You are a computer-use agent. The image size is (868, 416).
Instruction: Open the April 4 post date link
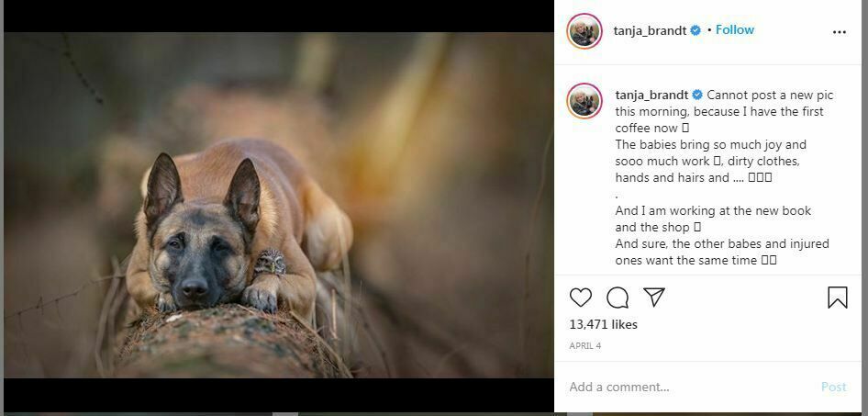point(584,346)
